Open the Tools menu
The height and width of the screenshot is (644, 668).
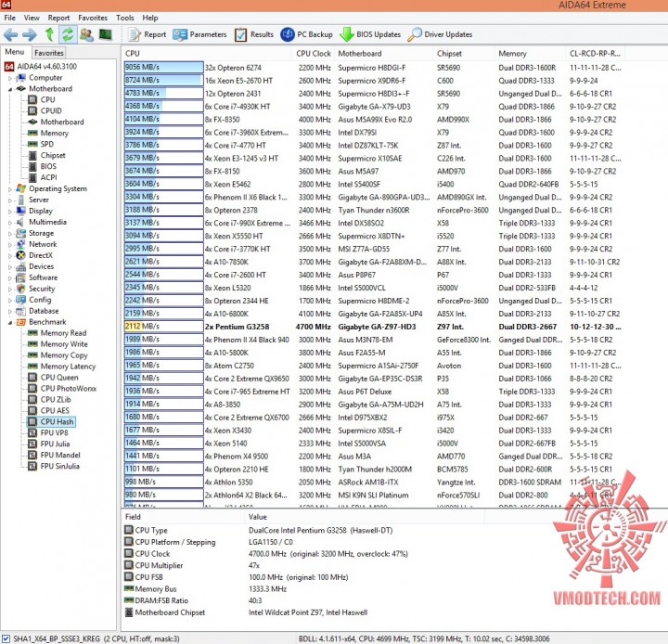[125, 18]
